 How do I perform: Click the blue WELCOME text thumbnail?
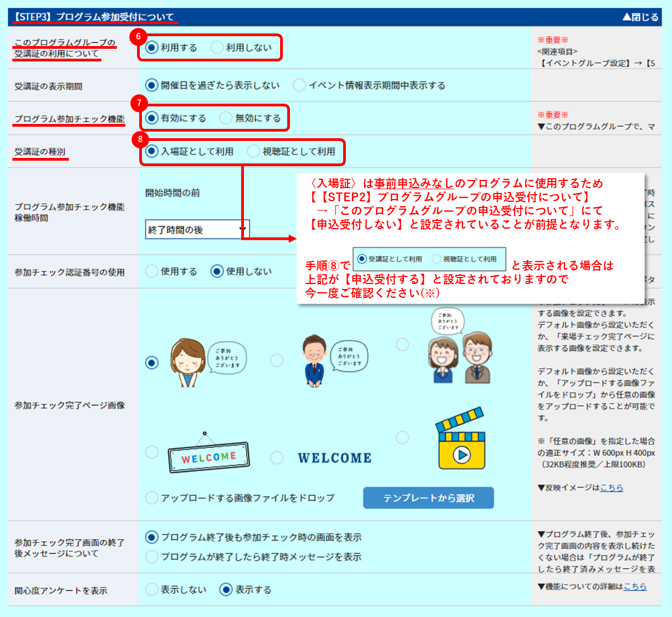pyautogui.click(x=335, y=458)
